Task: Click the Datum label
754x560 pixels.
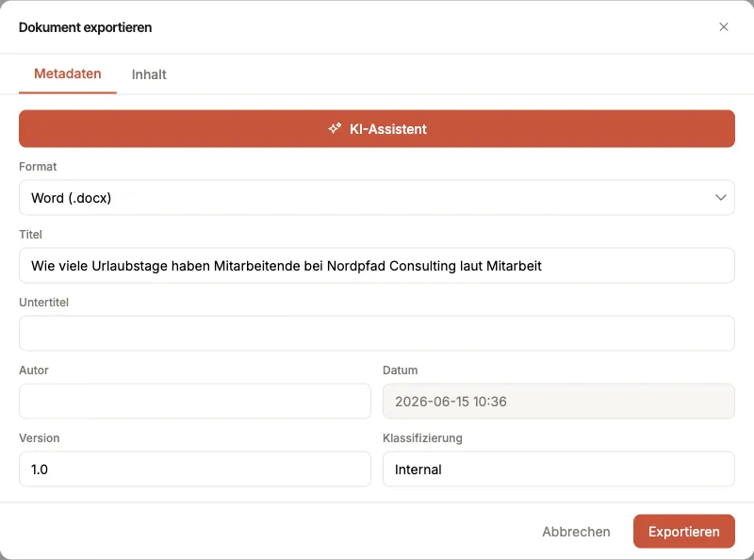Action: point(400,370)
